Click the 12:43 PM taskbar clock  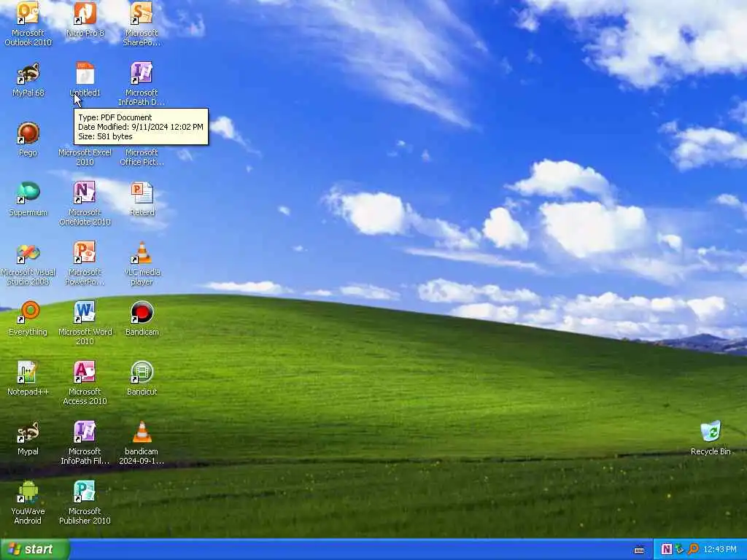coord(720,550)
